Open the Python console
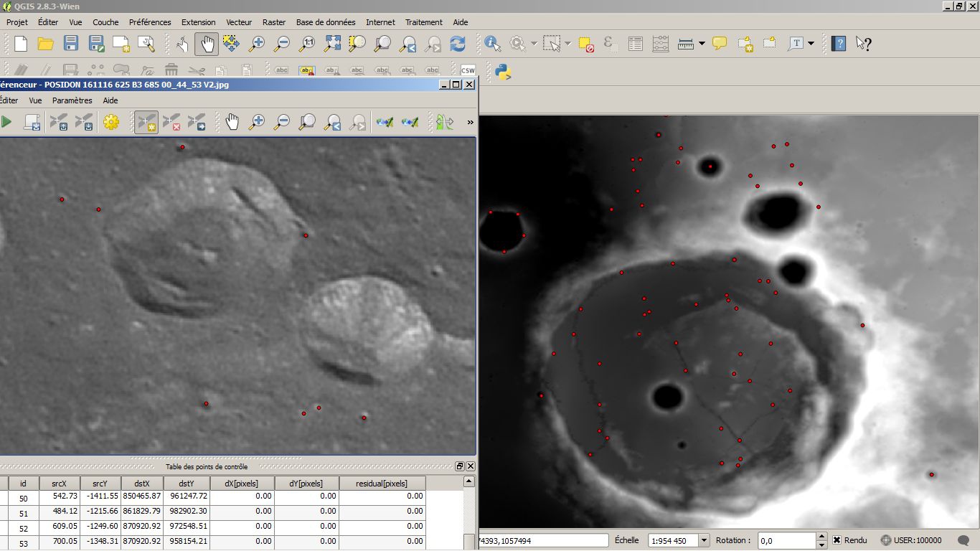The width and height of the screenshot is (980, 551). pos(503,71)
